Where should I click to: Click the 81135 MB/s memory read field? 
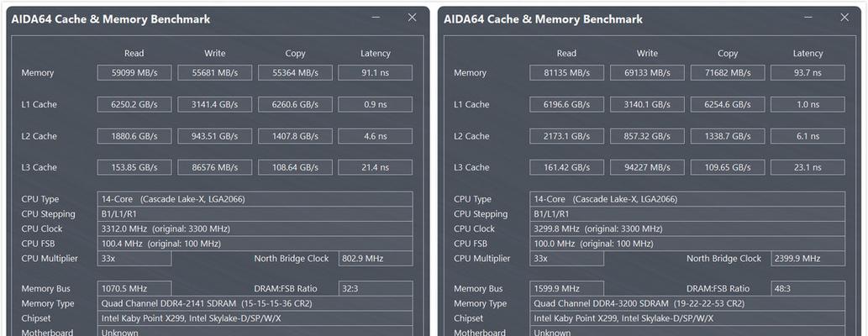(x=566, y=73)
